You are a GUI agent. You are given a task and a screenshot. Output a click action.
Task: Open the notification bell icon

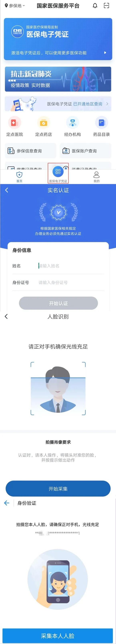[95, 6]
